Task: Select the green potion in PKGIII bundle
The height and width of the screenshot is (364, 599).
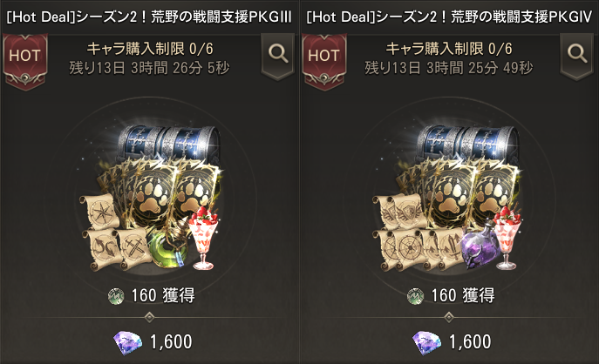Action: point(168,247)
